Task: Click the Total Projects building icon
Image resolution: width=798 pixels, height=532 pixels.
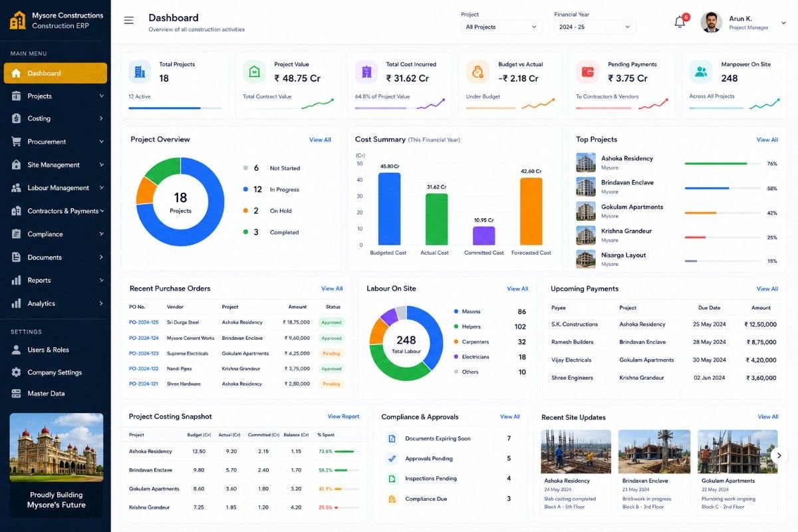Action: point(140,71)
